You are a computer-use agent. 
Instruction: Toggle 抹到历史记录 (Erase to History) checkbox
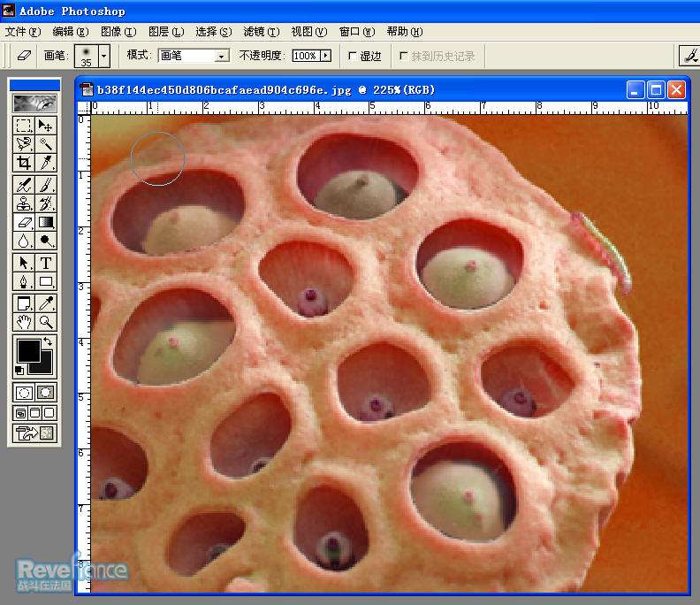(404, 56)
